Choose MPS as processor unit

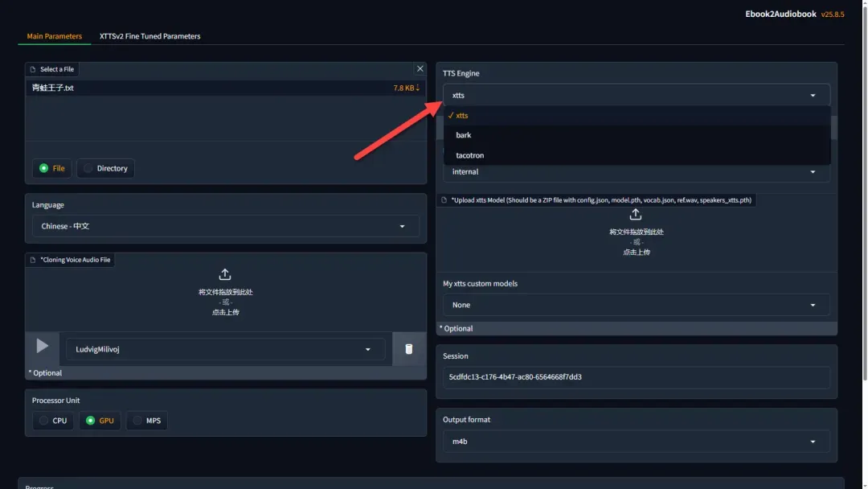pyautogui.click(x=147, y=421)
